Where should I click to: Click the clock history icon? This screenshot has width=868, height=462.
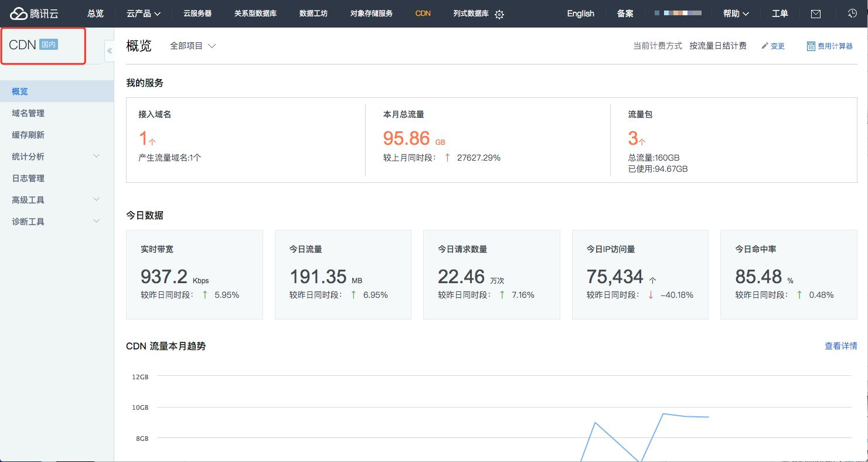(853, 13)
